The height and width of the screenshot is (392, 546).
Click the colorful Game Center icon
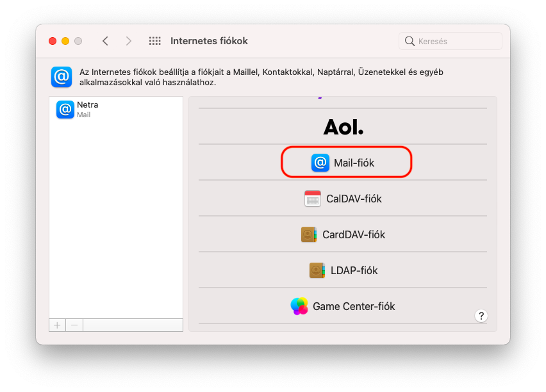pos(299,306)
